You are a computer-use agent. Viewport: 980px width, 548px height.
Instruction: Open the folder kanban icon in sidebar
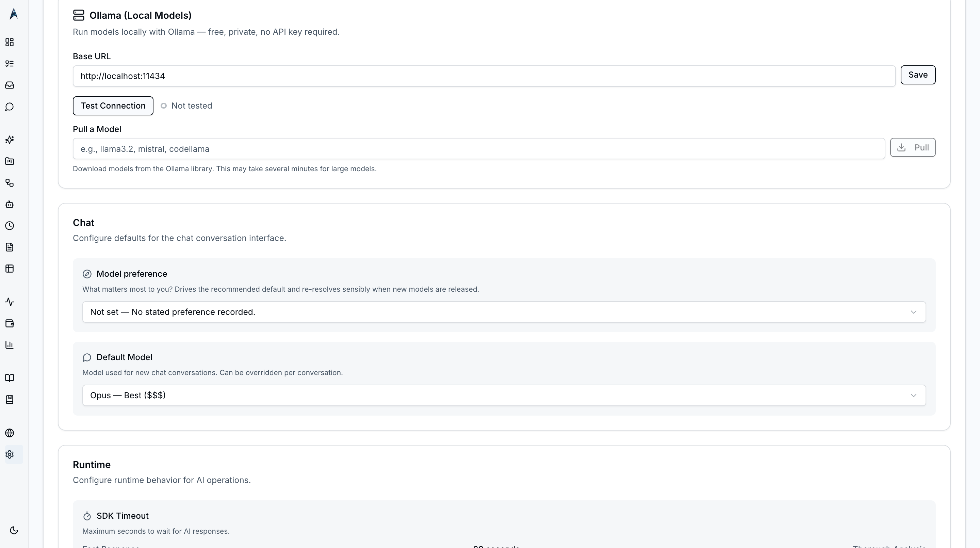click(x=10, y=161)
